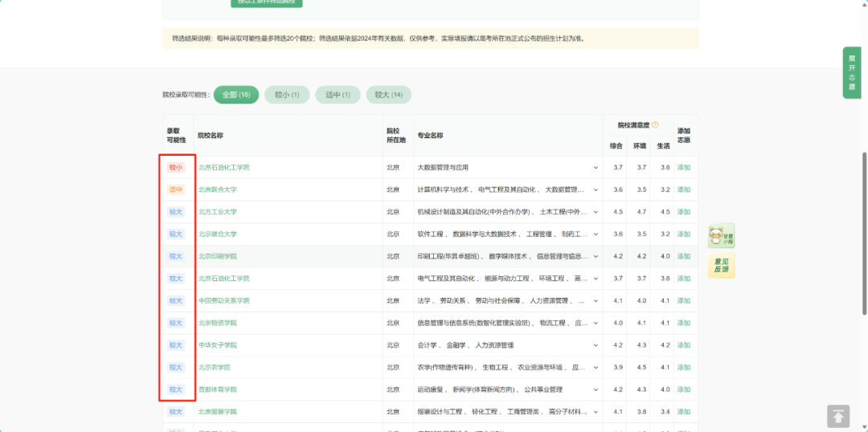Expand majors dropdown for 北京石油化工学院 大数据管理与应用
Screen dimensions: 868x432
(x=596, y=168)
